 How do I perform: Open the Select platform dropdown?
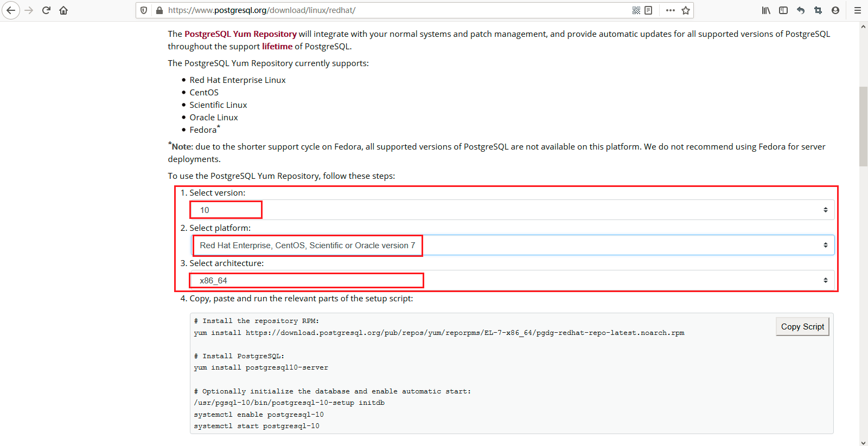[513, 245]
